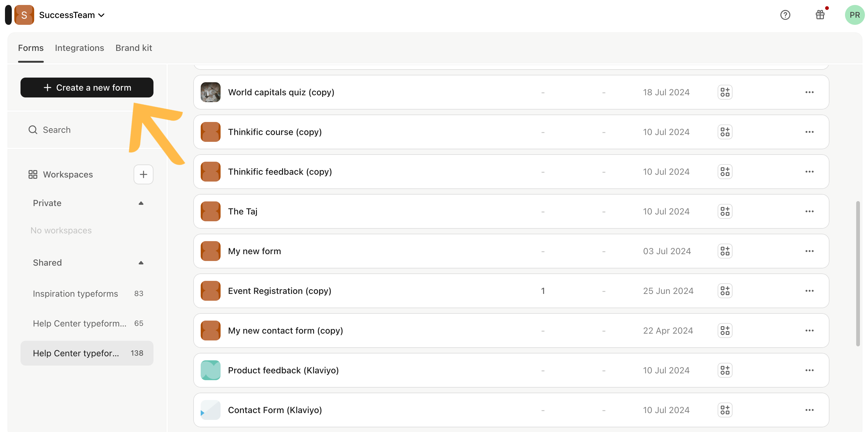
Task: Click the vertical scrollbar of forms list
Action: 857,274
